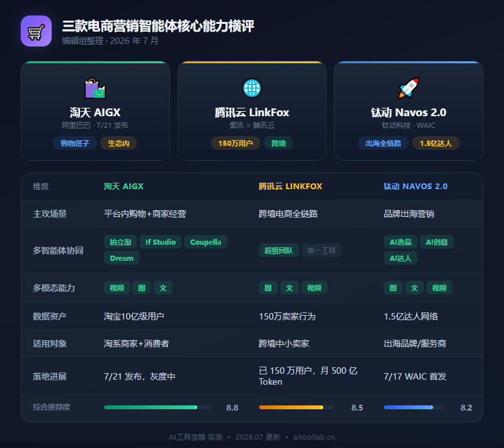The width and height of the screenshot is (504, 448).
Task: Click the 图 chip in LinkFox column
Action: [x=268, y=288]
